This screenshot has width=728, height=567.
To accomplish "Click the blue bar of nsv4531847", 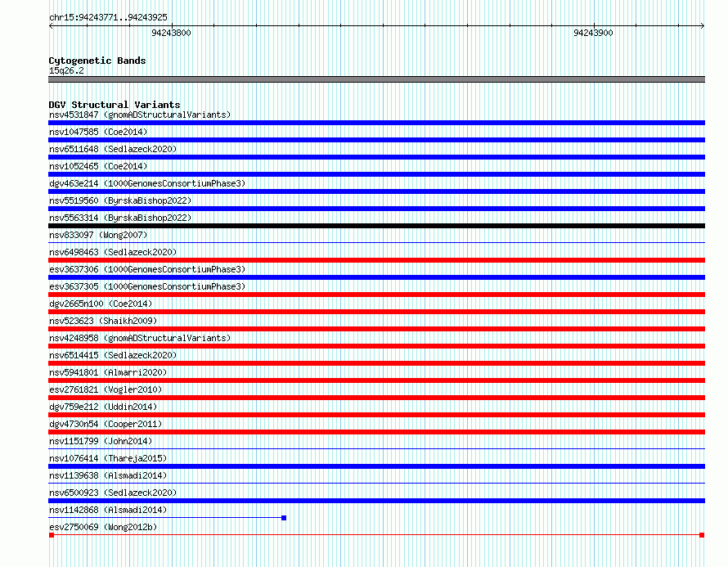I will pos(376,123).
